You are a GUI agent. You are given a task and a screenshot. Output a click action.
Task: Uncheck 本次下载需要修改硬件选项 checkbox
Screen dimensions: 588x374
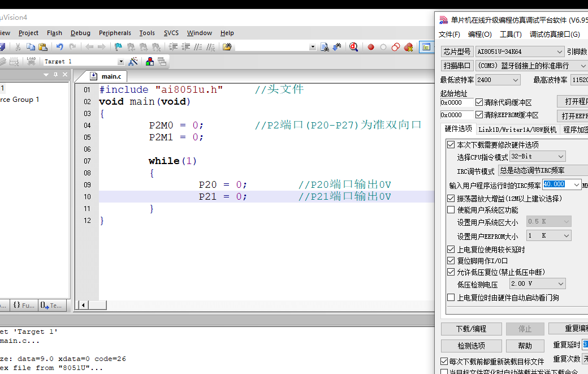pos(451,145)
